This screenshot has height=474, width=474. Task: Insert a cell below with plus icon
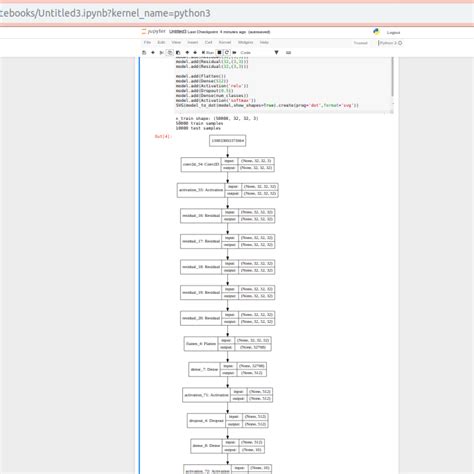click(x=153, y=53)
